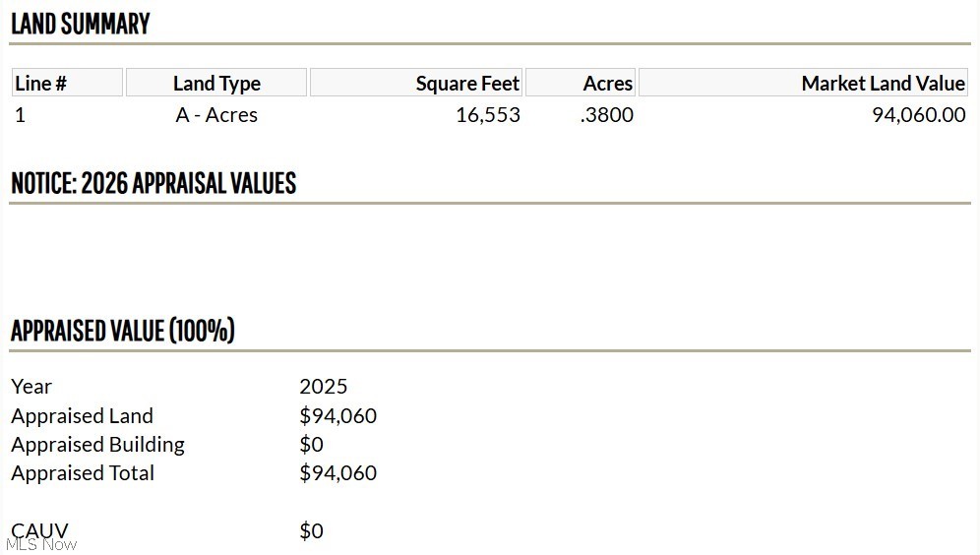The width and height of the screenshot is (980, 555).
Task: Click the .3800 acres value
Action: coord(606,115)
